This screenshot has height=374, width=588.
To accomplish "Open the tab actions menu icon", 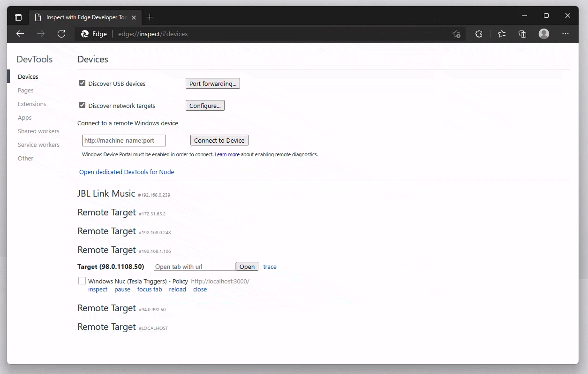I will [x=18, y=17].
